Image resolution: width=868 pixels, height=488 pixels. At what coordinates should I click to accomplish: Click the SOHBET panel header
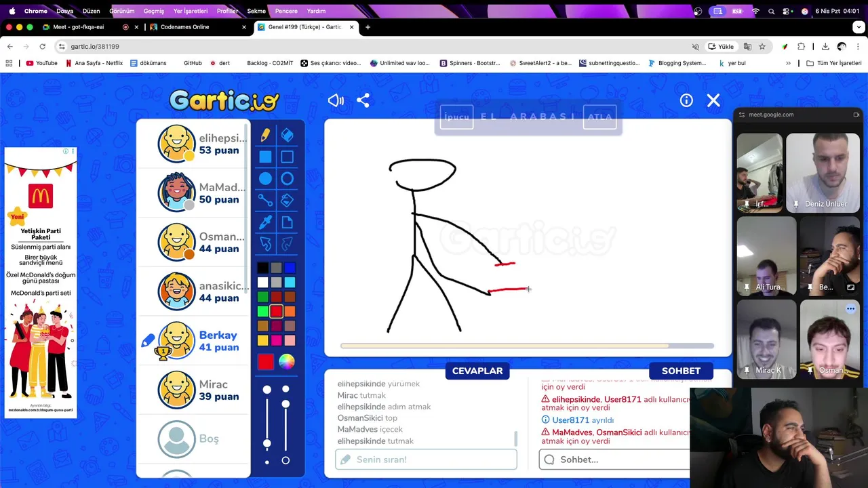coord(681,371)
